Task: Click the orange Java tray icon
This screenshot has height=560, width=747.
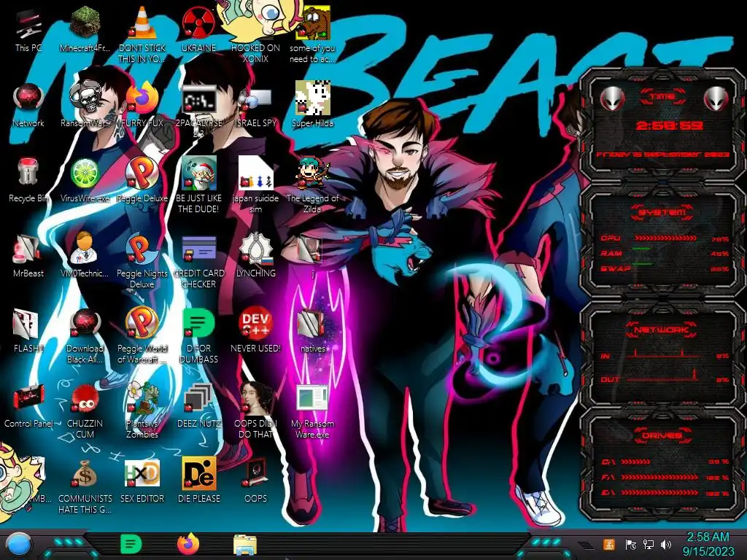Action: tap(609, 544)
